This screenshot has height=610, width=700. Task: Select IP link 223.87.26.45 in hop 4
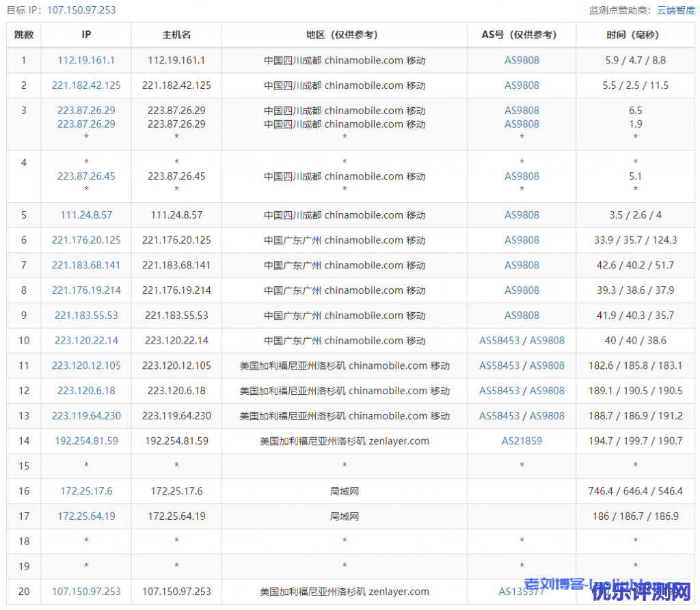coord(86,176)
